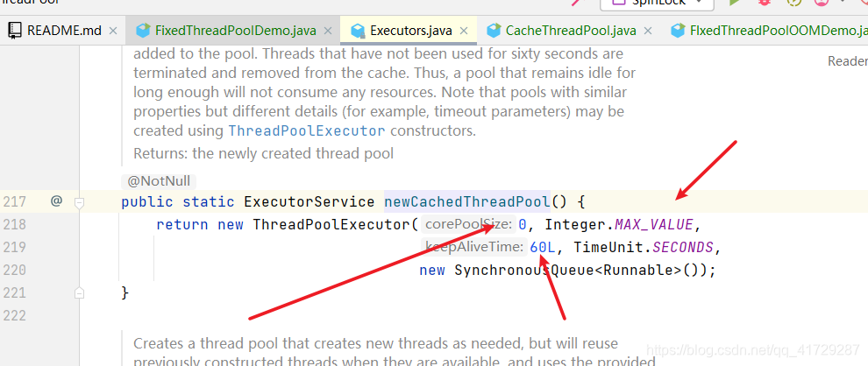The image size is (868, 366).
Task: Click the 60L value on line 219
Action: click(543, 247)
